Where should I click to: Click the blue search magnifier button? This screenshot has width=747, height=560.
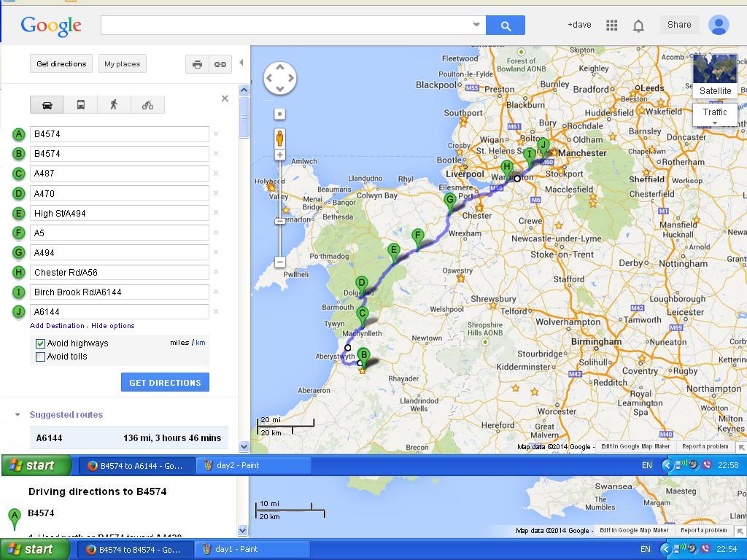pos(506,26)
